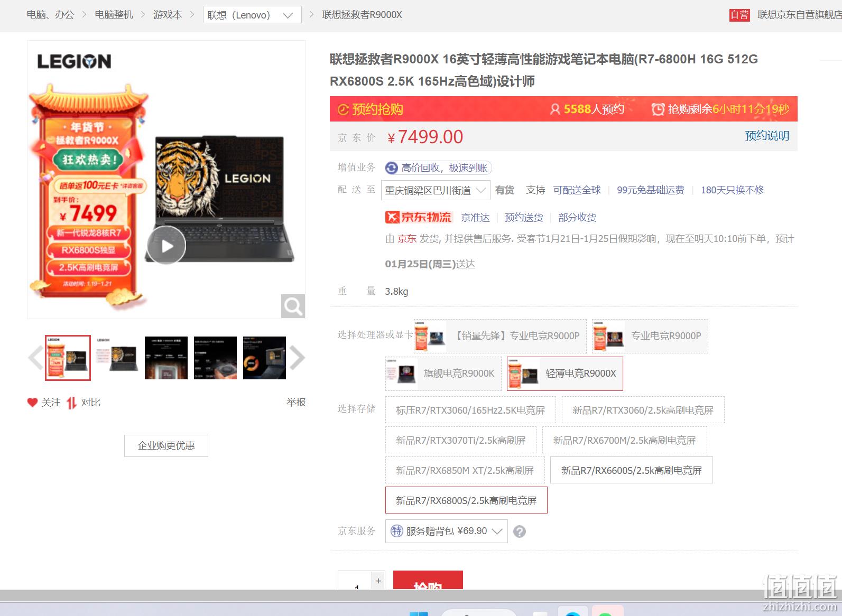
Task: Click the heart 关注 follow icon
Action: (x=33, y=403)
